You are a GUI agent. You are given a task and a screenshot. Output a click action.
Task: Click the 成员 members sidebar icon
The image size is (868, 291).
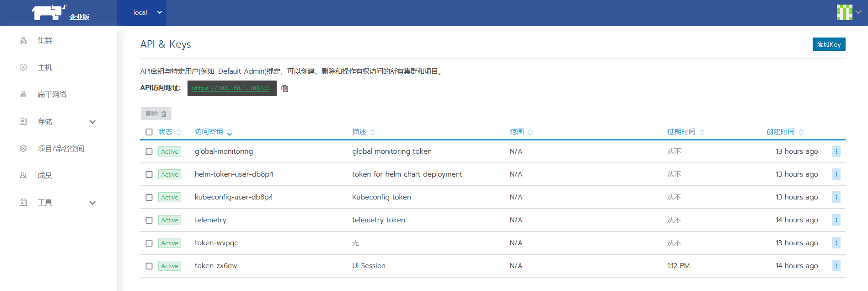[x=23, y=175]
